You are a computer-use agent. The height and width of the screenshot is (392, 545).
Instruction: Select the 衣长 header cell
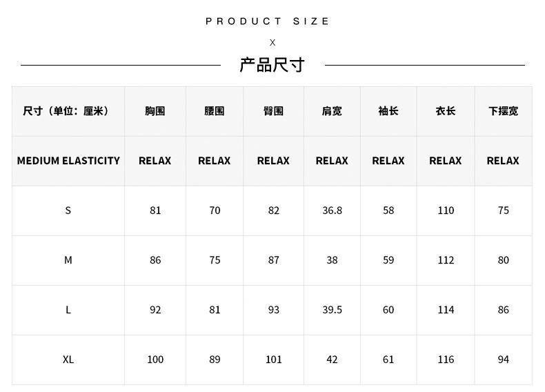coord(446,111)
